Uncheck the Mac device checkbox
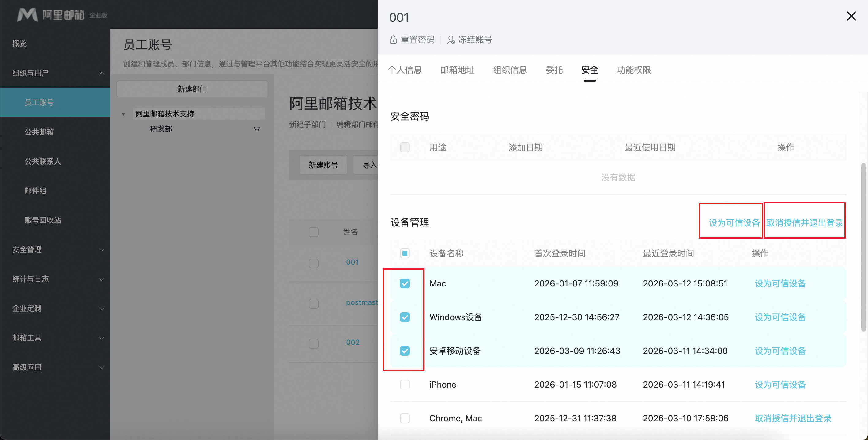Viewport: 868px width, 440px height. (405, 283)
